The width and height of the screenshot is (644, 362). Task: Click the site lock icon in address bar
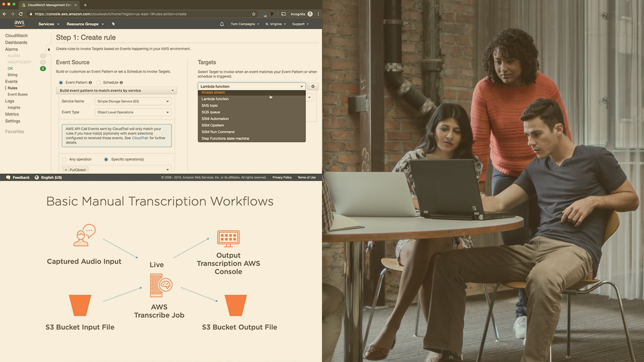click(31, 14)
